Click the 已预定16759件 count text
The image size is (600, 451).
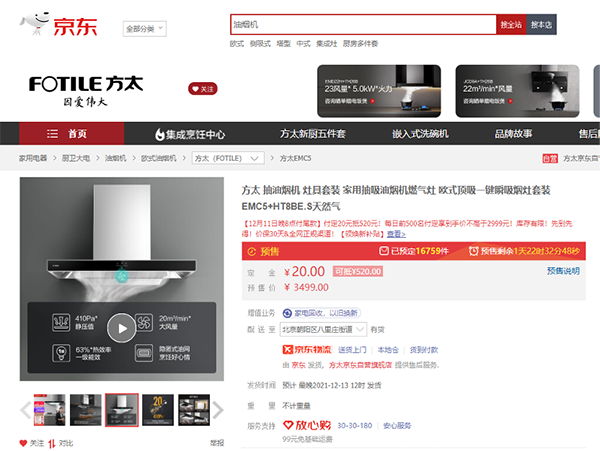coord(414,251)
